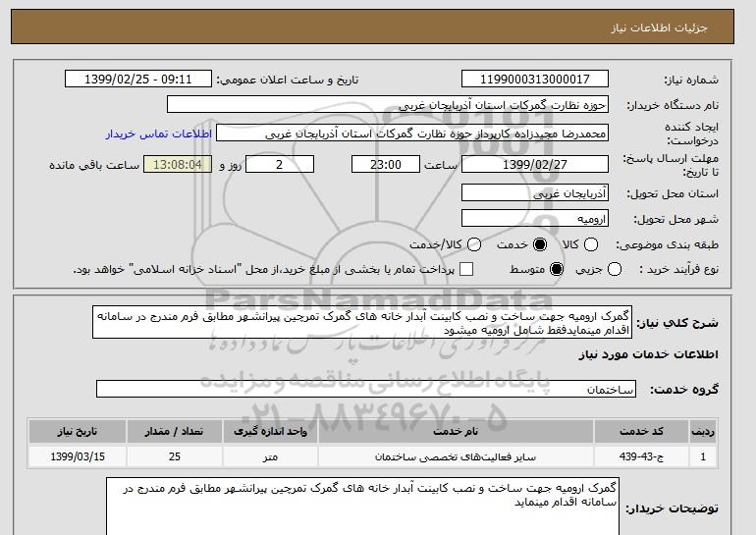
Task: Open the اطلاعات تماس خریدار link
Action: [x=159, y=134]
